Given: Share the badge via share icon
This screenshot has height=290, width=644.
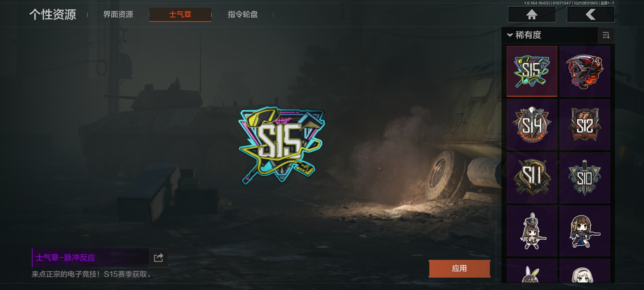Looking at the screenshot, I should pos(158,258).
